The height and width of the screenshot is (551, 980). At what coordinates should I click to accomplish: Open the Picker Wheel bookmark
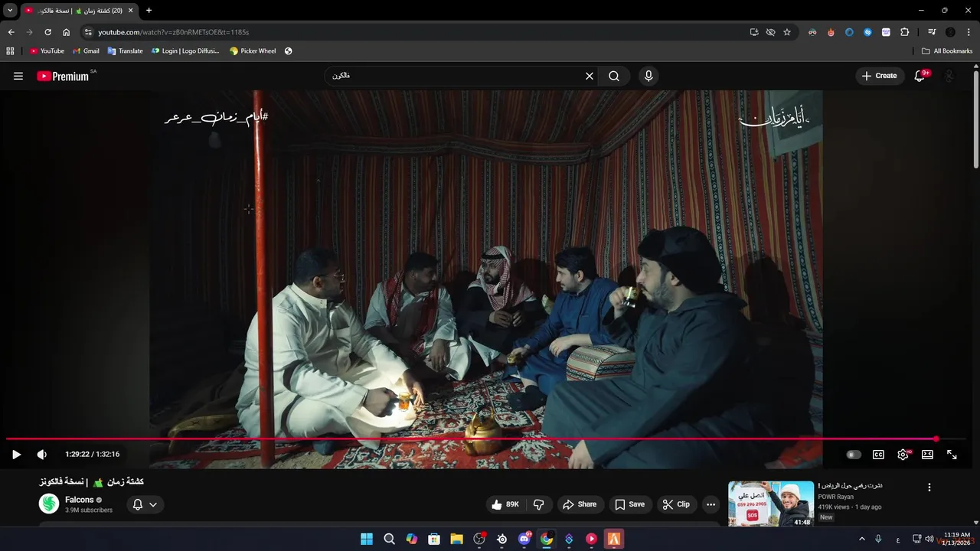[253, 51]
